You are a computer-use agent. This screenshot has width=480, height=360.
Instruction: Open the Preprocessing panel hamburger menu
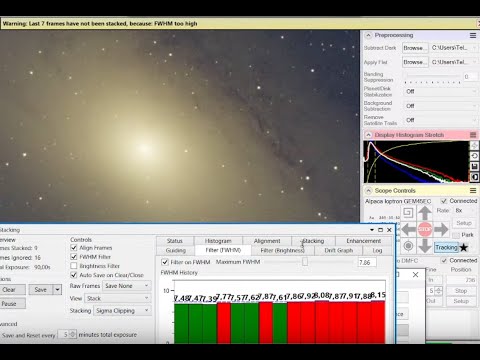[x=473, y=35]
